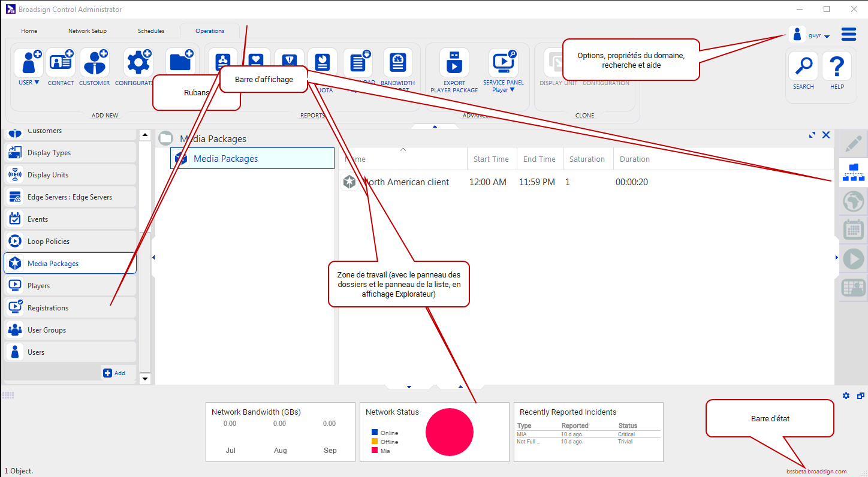Click the up arrow below the work area
This screenshot has width=868, height=477.
(460, 387)
